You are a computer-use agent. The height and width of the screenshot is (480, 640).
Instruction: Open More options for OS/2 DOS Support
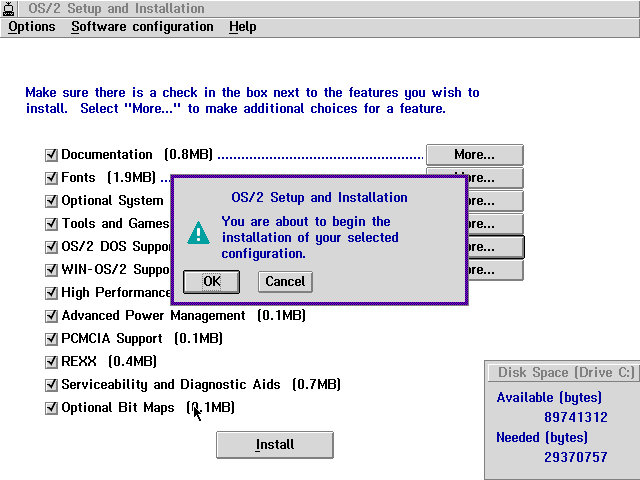point(496,247)
